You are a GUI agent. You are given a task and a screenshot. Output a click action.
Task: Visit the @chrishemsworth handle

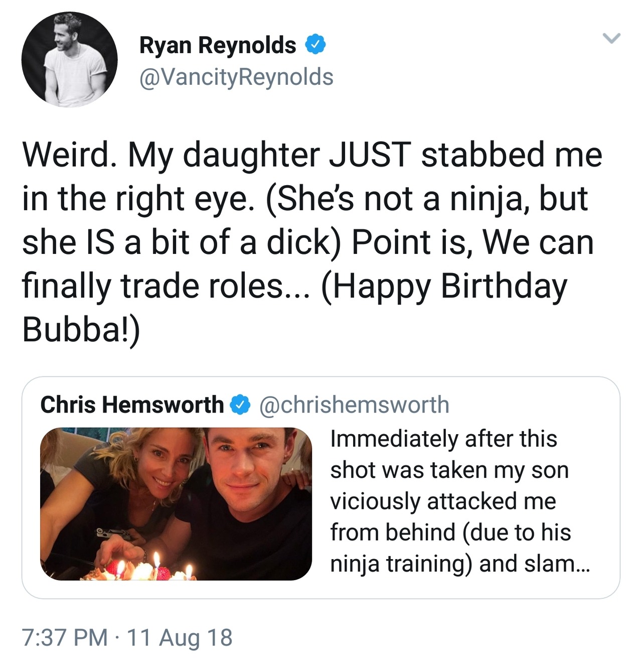point(354,405)
